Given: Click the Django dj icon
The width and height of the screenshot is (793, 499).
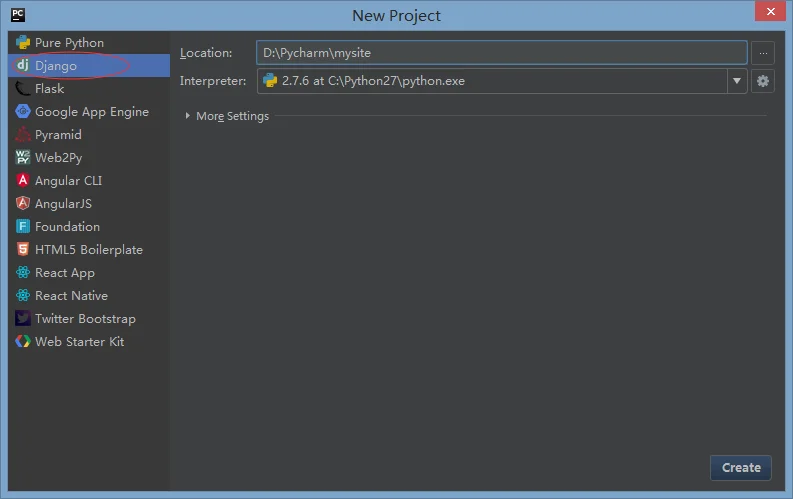Looking at the screenshot, I should point(23,65).
